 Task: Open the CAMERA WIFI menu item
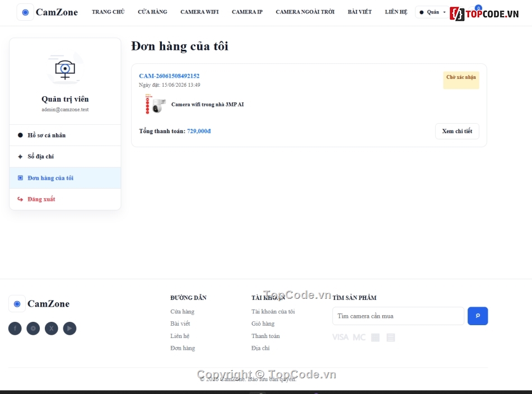(199, 12)
